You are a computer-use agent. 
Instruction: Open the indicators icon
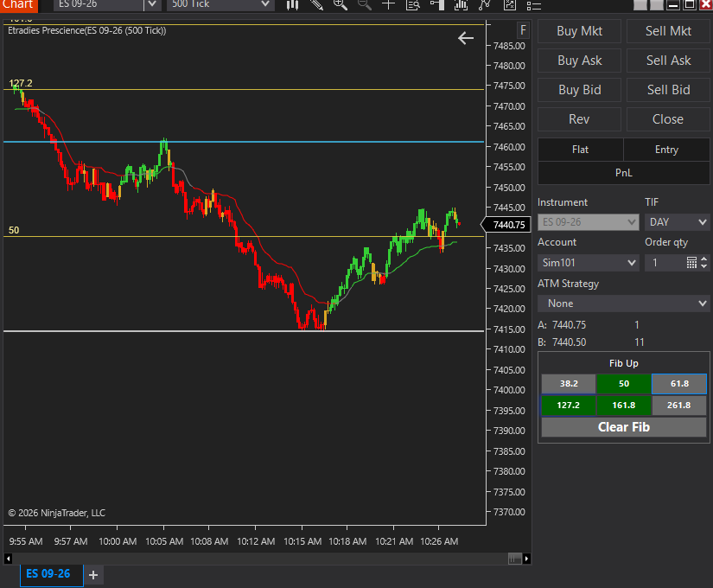[x=462, y=5]
